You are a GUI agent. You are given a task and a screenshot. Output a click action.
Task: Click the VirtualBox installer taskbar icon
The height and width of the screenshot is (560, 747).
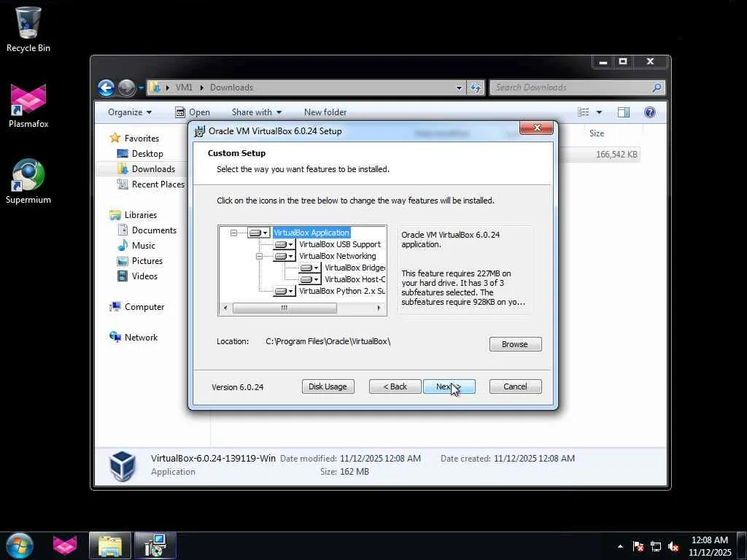point(155,545)
